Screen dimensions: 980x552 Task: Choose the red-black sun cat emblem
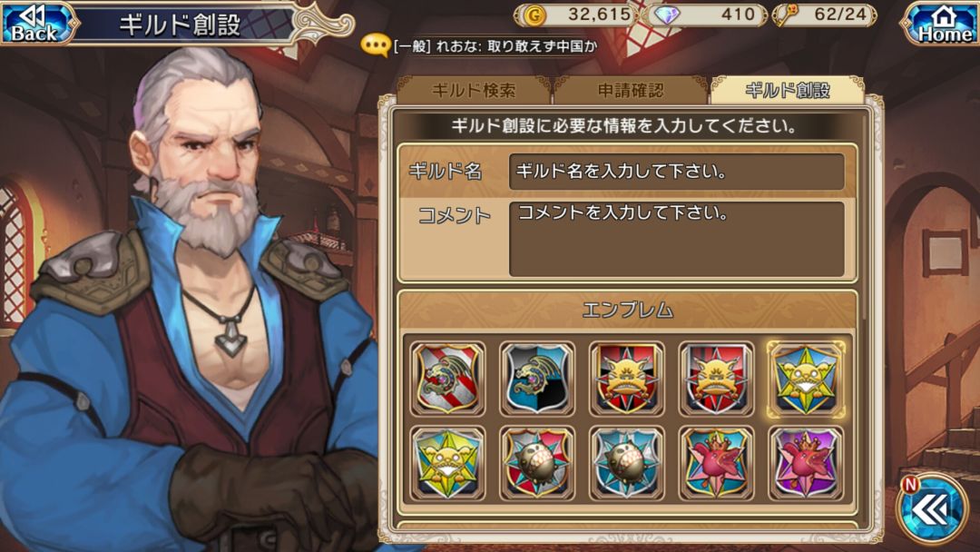tap(626, 379)
